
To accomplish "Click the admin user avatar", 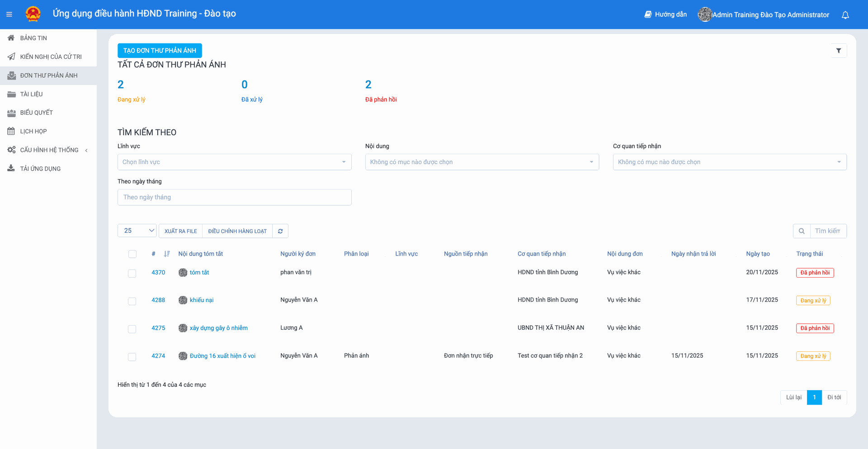I will [704, 14].
